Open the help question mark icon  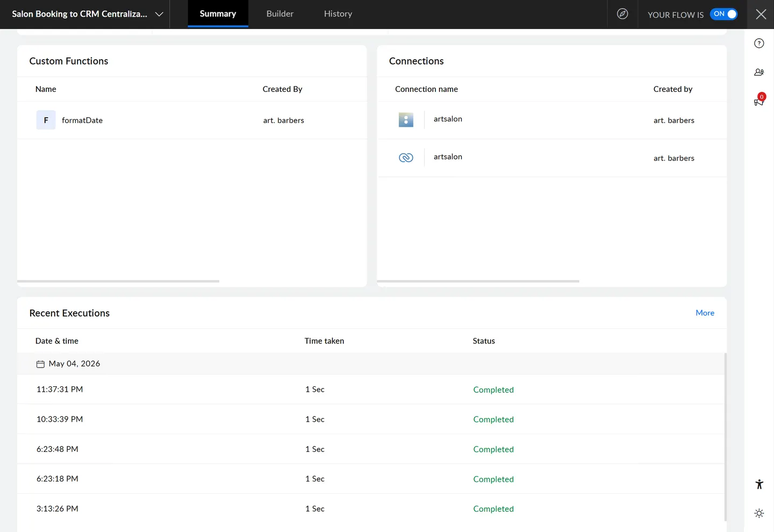coord(759,44)
